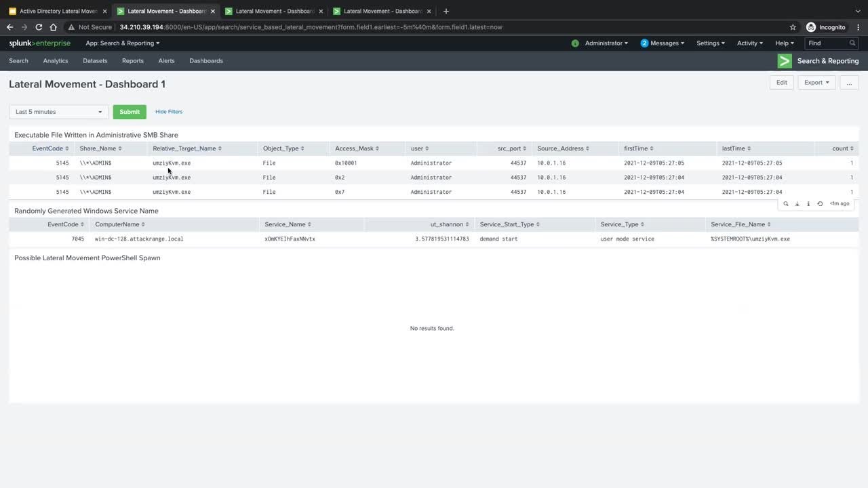
Task: Go to the Search nav item
Action: [18, 61]
